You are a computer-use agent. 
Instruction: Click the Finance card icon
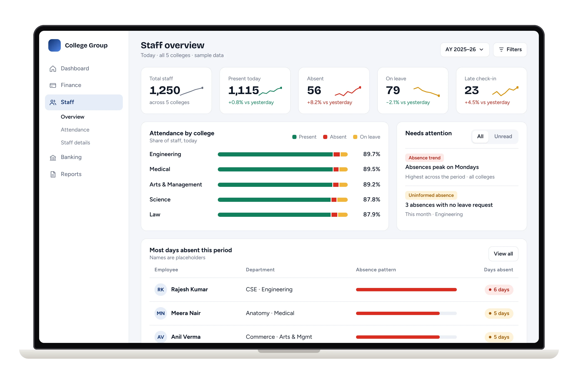[x=53, y=85]
